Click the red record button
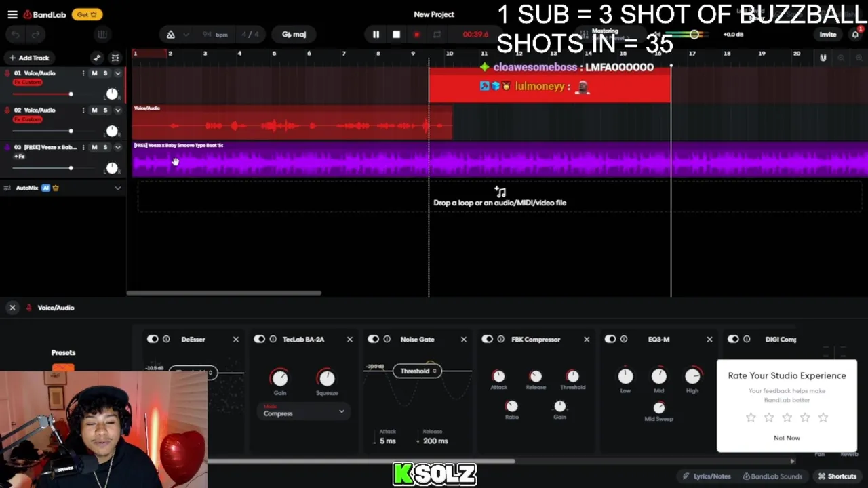This screenshot has width=868, height=488. pos(416,35)
